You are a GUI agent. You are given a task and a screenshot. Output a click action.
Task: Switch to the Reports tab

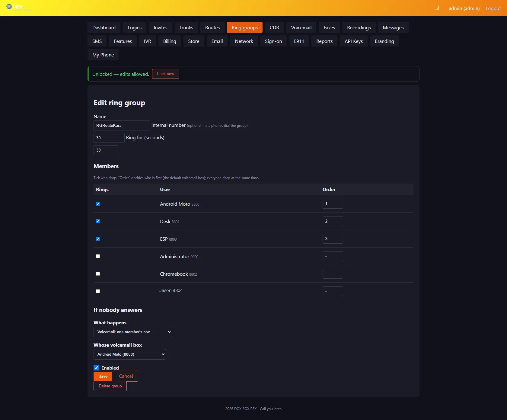[x=324, y=41]
